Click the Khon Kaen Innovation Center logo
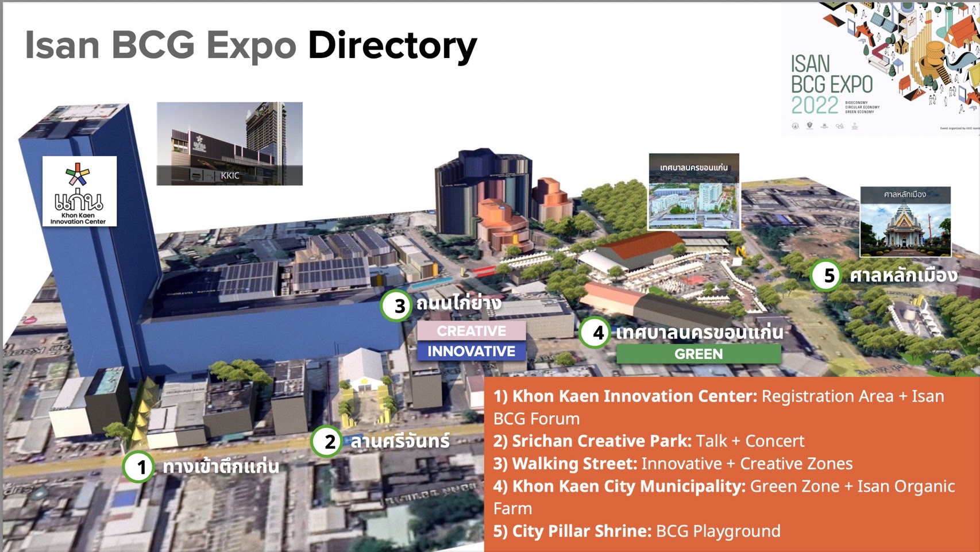Viewport: 980px width, 552px height. click(x=79, y=191)
